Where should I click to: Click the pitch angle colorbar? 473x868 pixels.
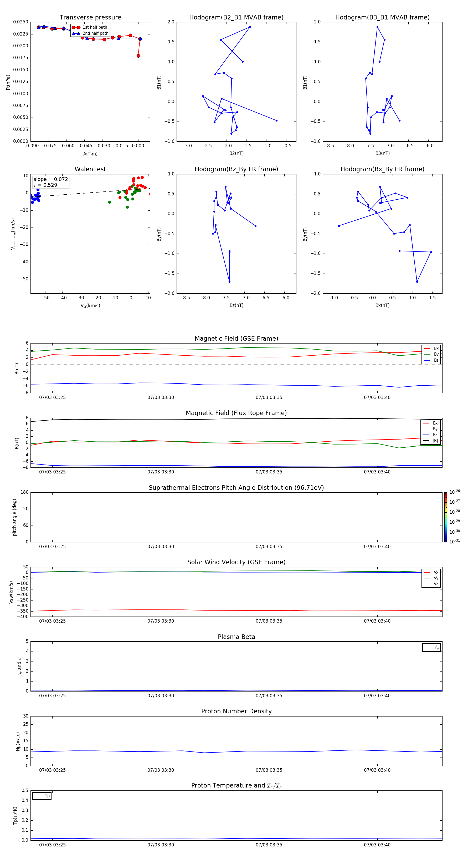pyautogui.click(x=446, y=517)
